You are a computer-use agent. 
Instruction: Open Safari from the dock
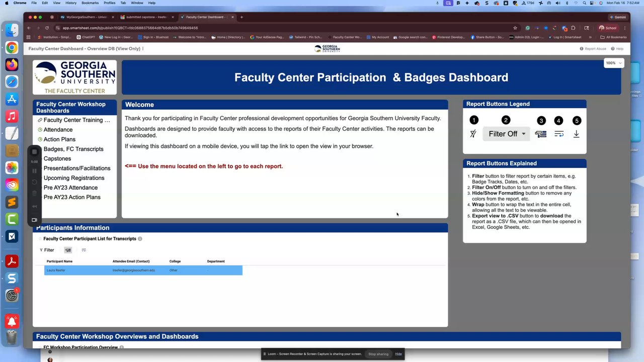pos(12,82)
